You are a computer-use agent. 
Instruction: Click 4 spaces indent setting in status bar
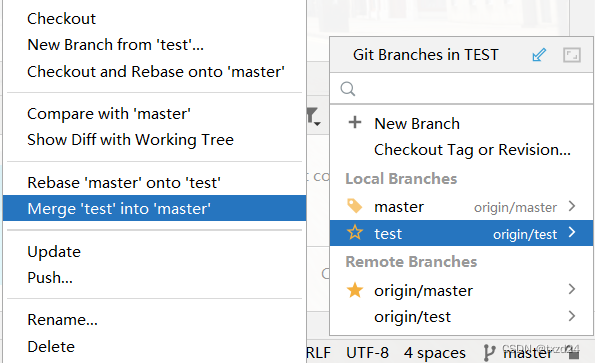click(x=434, y=353)
